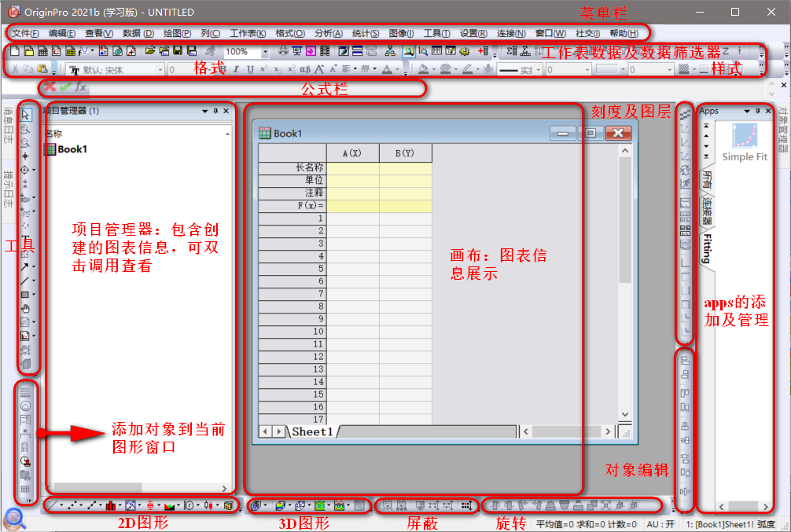Pin the Apps panel

click(758, 111)
